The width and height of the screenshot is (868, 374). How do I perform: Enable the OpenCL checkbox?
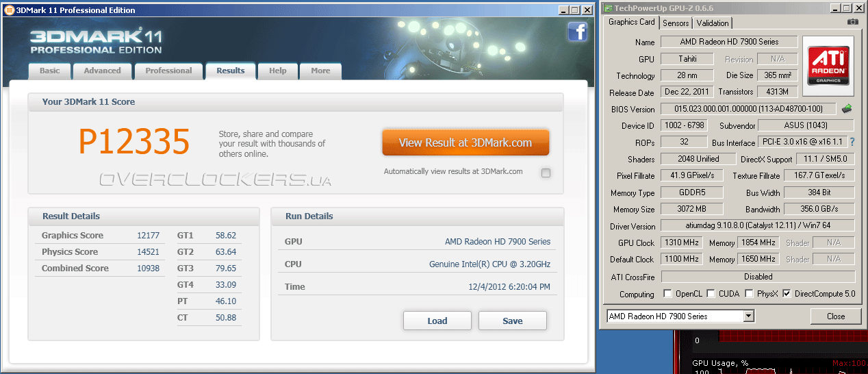[x=667, y=294]
